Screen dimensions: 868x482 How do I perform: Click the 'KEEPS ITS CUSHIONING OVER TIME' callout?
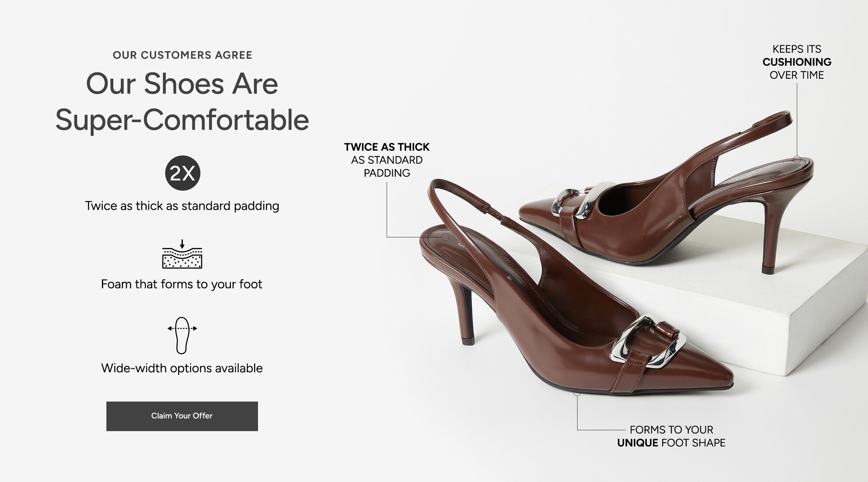(x=797, y=62)
